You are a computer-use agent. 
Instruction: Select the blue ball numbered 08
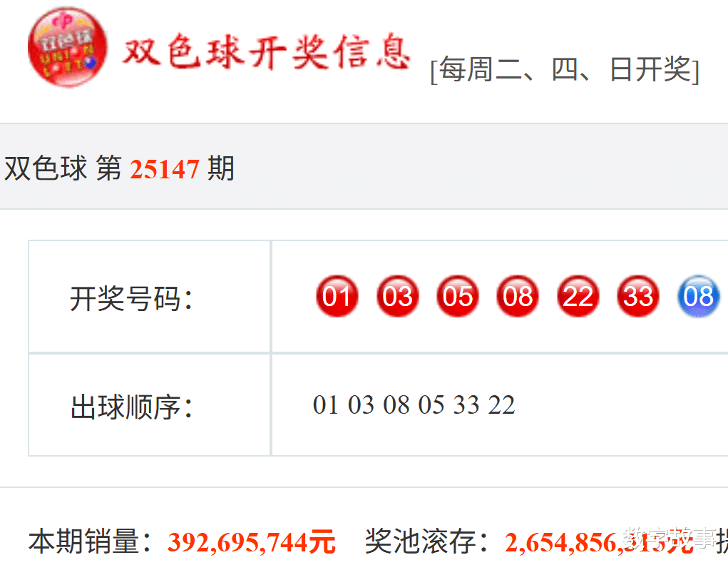point(698,296)
